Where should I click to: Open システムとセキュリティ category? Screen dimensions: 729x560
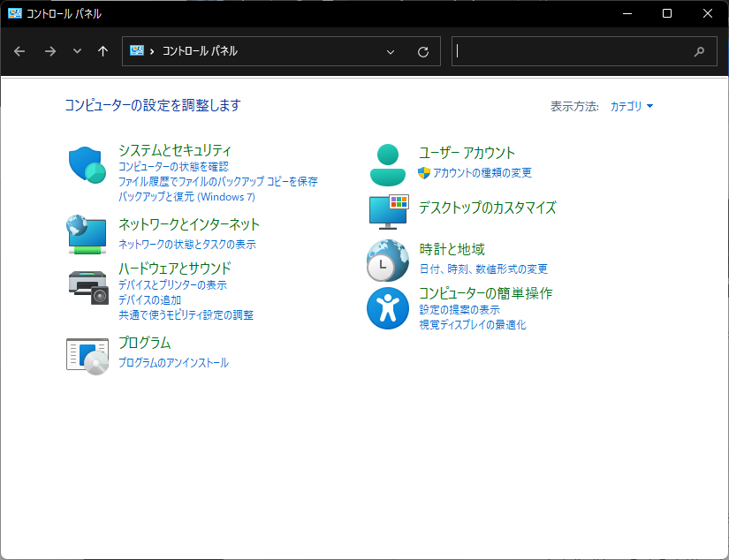(x=175, y=150)
